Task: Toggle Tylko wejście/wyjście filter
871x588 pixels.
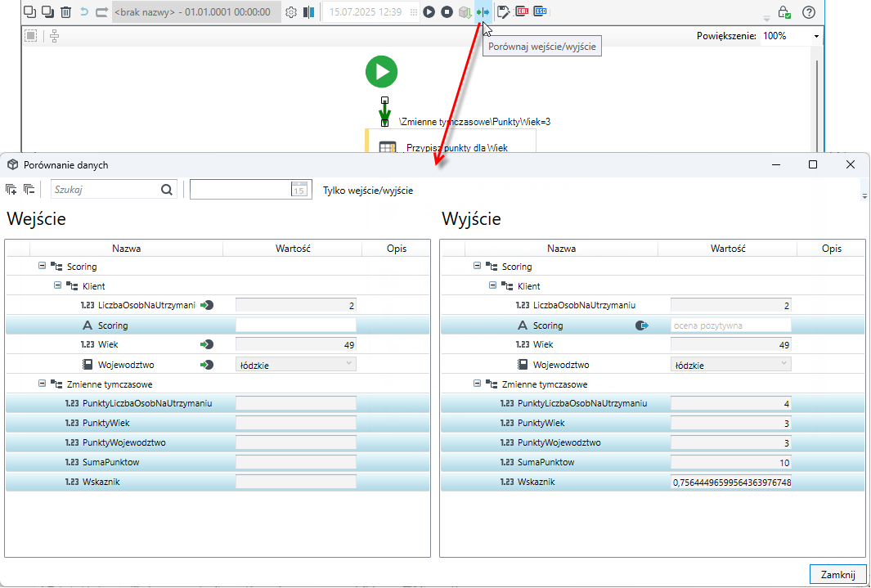Action: pos(368,191)
